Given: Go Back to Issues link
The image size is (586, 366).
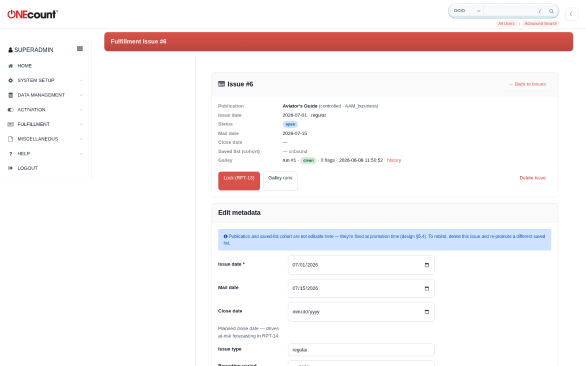Looking at the screenshot, I should pyautogui.click(x=527, y=84).
